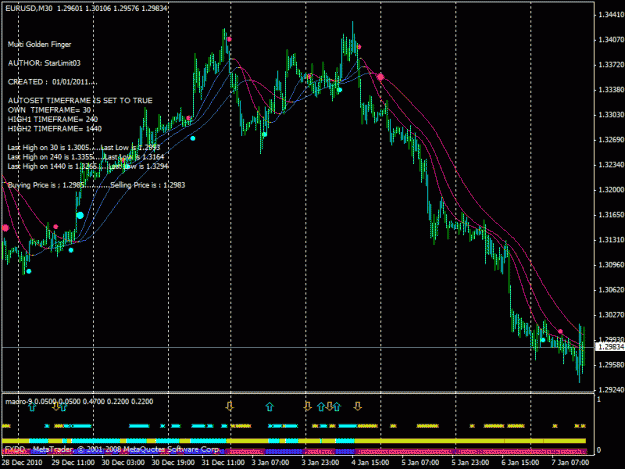Click the 'AUTHOR: StarLimit03' label
This screenshot has height=469, width=625.
(44, 63)
